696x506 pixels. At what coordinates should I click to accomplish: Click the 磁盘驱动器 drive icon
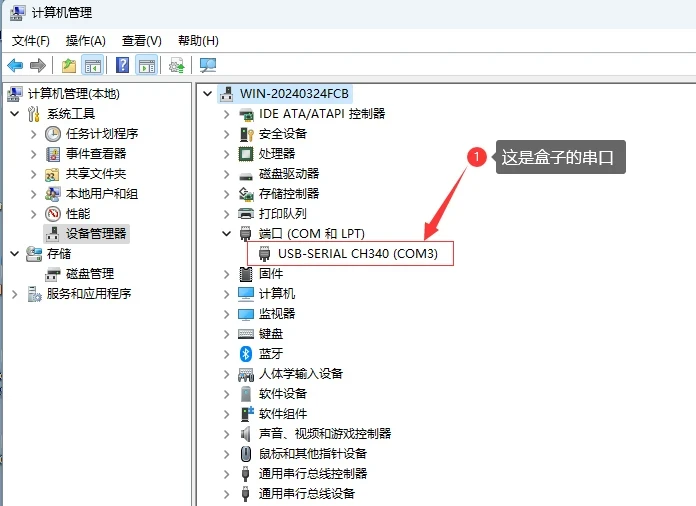pyautogui.click(x=246, y=176)
